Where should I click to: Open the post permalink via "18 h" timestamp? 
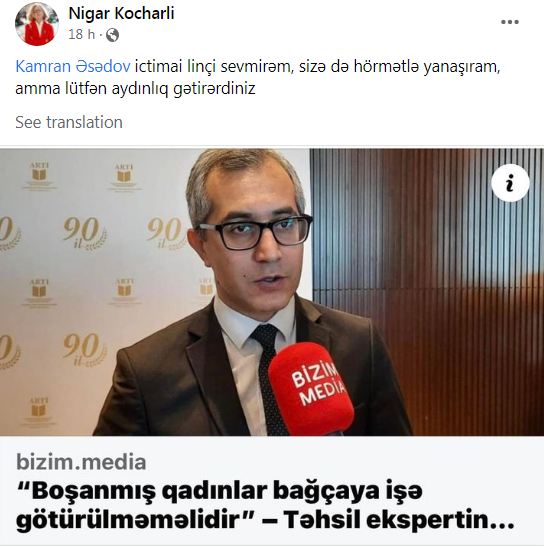[x=81, y=35]
